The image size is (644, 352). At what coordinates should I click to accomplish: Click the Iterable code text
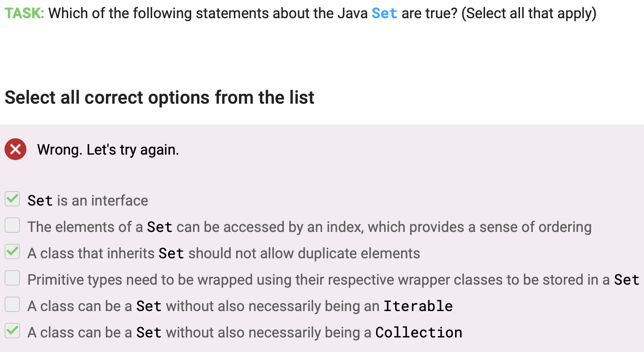pyautogui.click(x=417, y=306)
